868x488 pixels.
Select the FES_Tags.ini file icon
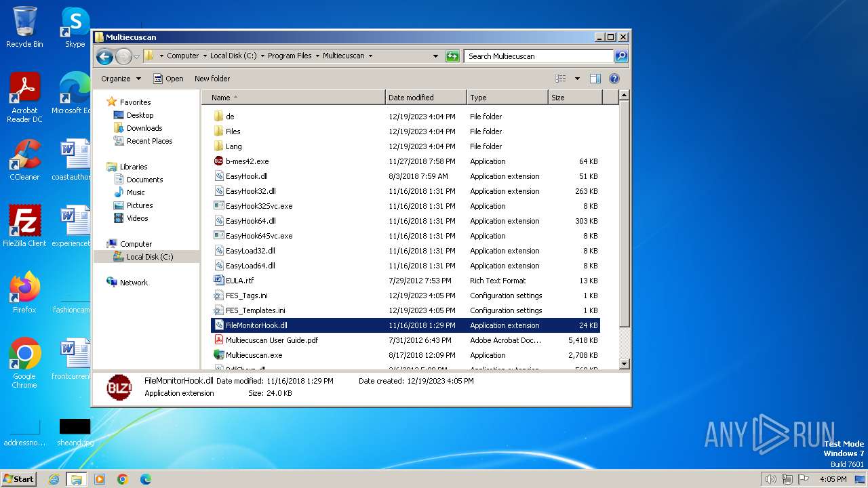tap(218, 296)
